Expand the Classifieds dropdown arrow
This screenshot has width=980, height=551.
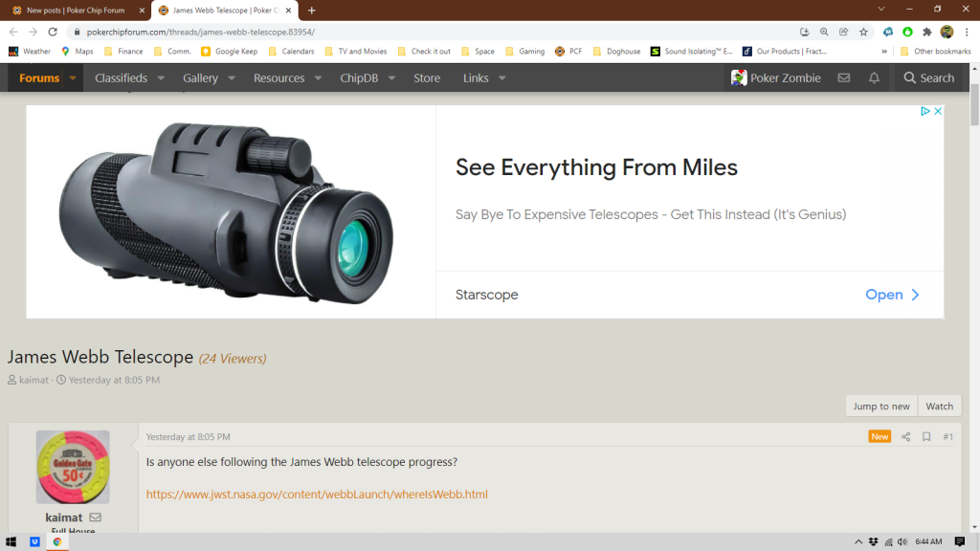tap(161, 78)
